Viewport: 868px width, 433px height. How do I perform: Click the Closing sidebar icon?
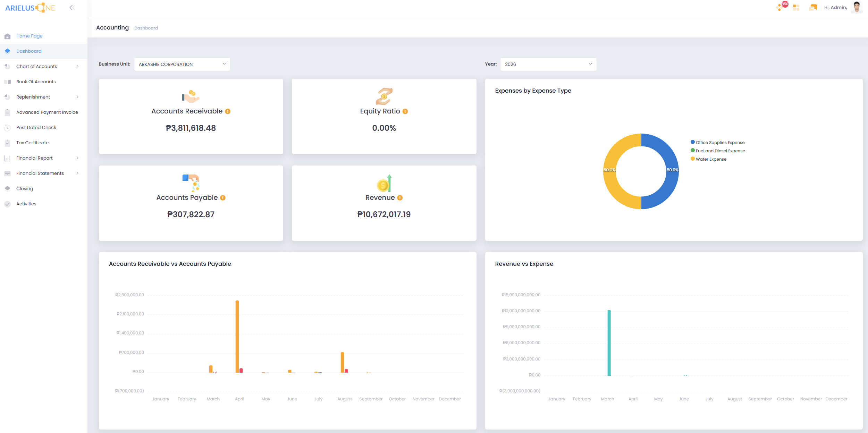click(x=7, y=188)
